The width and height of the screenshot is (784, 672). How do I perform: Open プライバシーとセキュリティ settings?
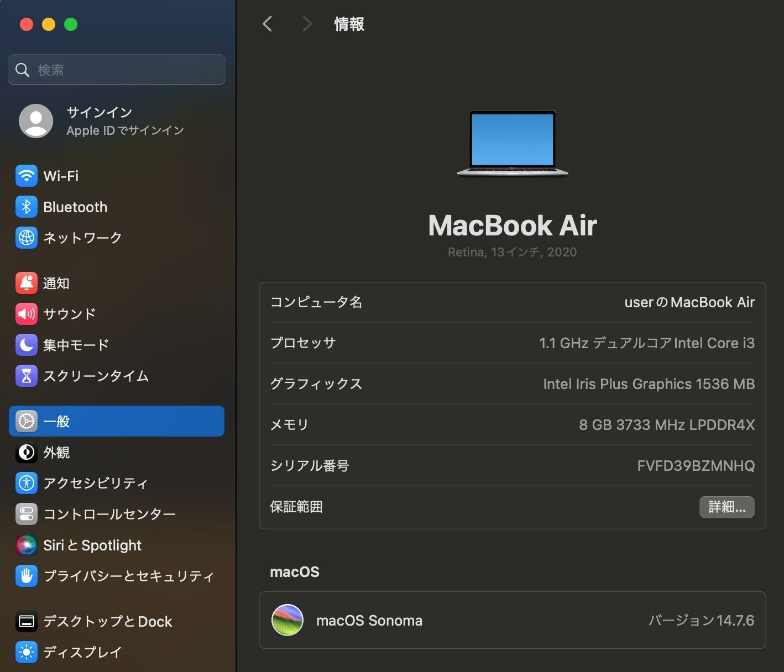click(117, 576)
